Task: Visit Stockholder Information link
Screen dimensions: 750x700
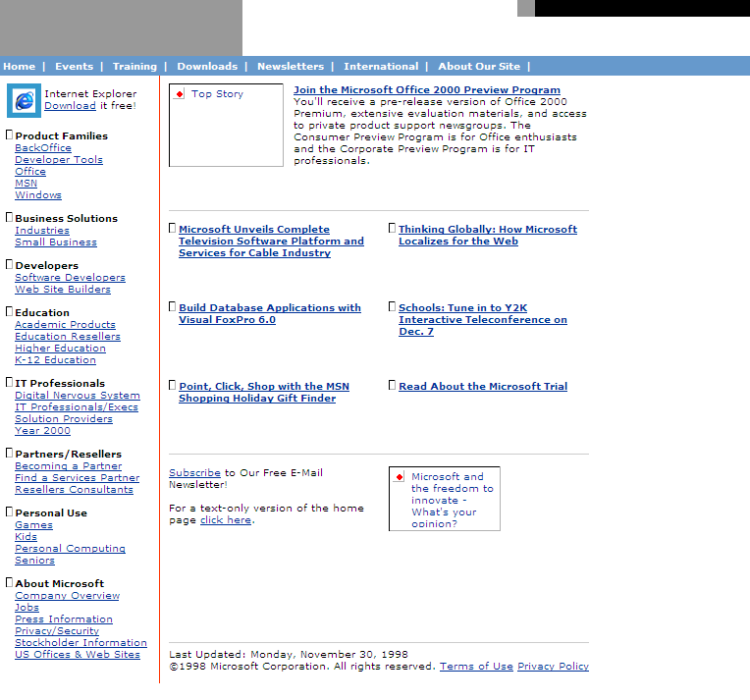Action: (x=80, y=643)
